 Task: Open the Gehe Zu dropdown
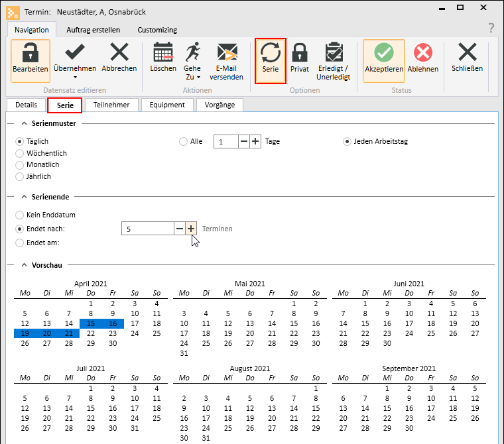pos(198,78)
